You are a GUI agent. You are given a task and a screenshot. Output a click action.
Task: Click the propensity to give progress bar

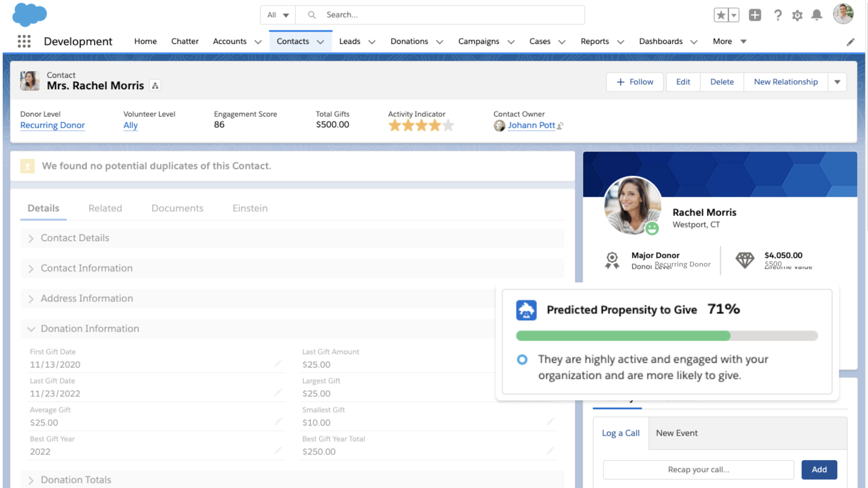point(667,336)
